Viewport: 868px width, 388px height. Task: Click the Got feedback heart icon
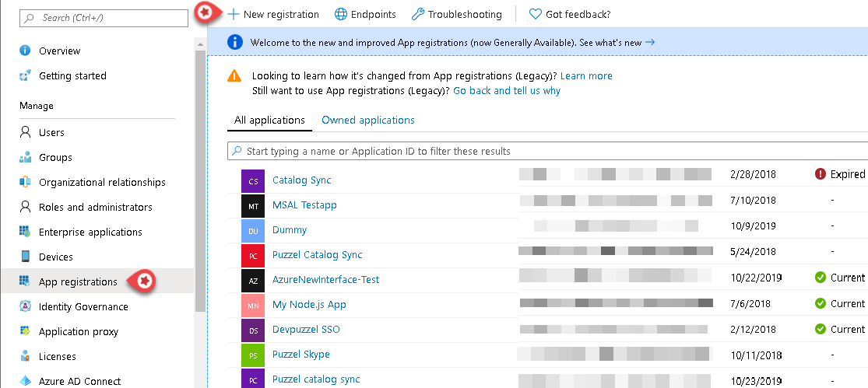pos(535,14)
